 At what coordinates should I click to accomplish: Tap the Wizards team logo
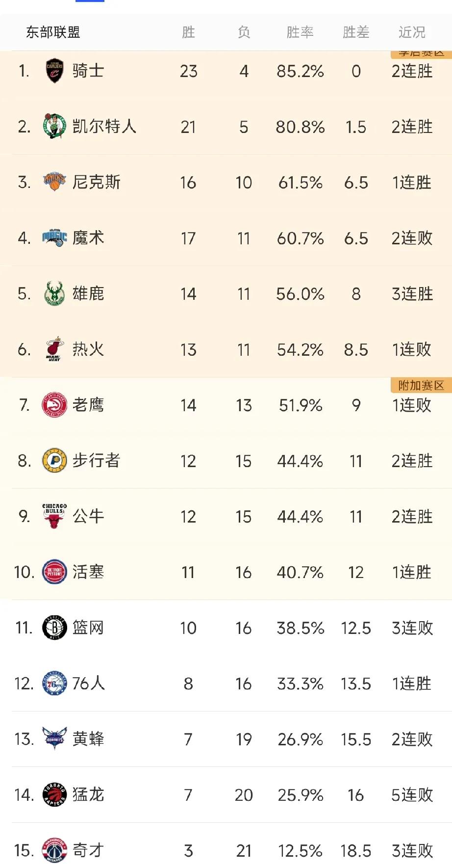point(54,850)
